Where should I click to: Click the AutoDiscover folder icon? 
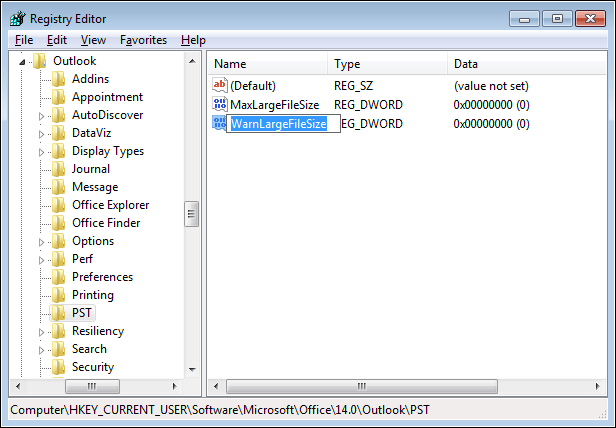pos(59,115)
